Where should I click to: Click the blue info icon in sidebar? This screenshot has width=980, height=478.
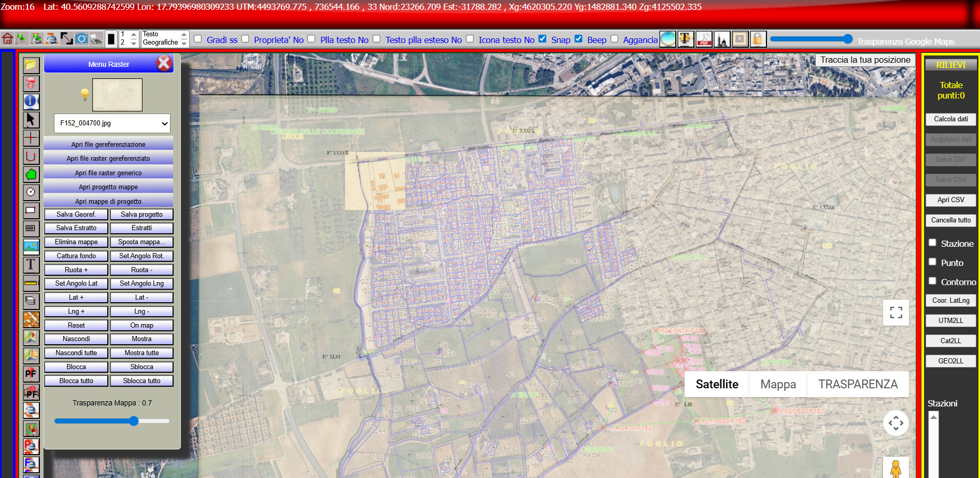tap(31, 101)
